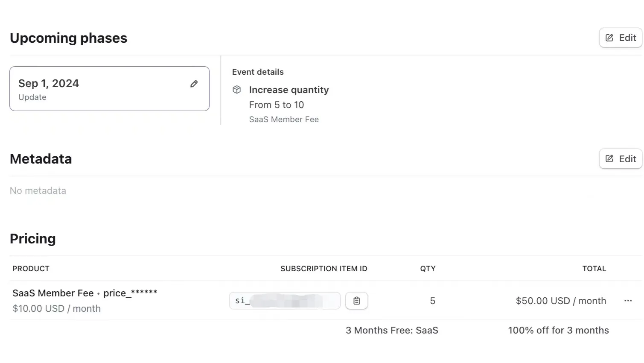Viewport: 644px width, 363px height.
Task: Click the SUBSCRIPTION ITEM ID column header
Action: click(x=323, y=269)
